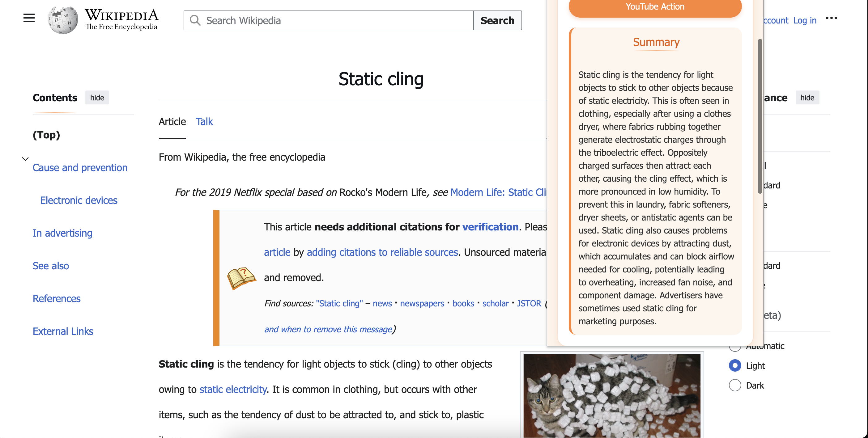Image resolution: width=868 pixels, height=438 pixels.
Task: Select the Article tab
Action: [172, 121]
